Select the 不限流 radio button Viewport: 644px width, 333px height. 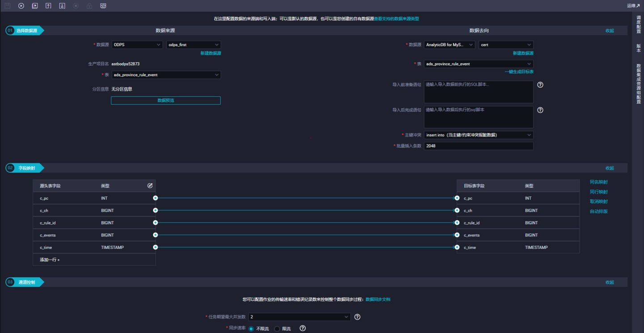point(251,329)
